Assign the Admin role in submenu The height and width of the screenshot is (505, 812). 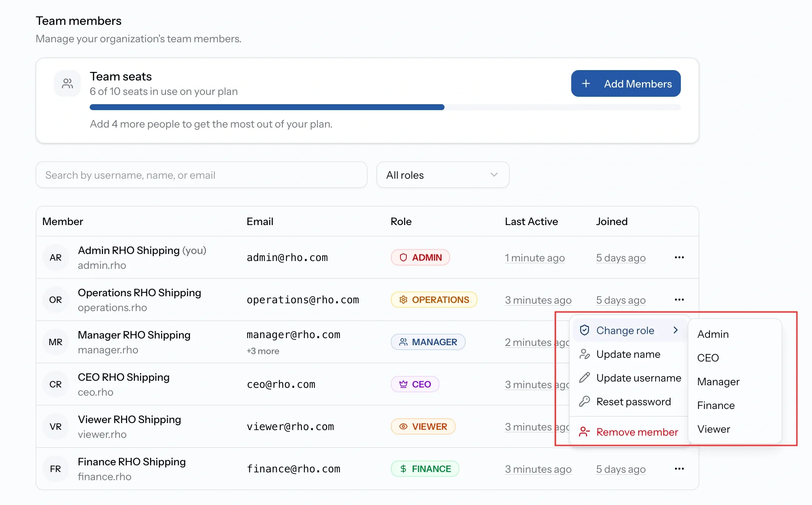[735, 334]
